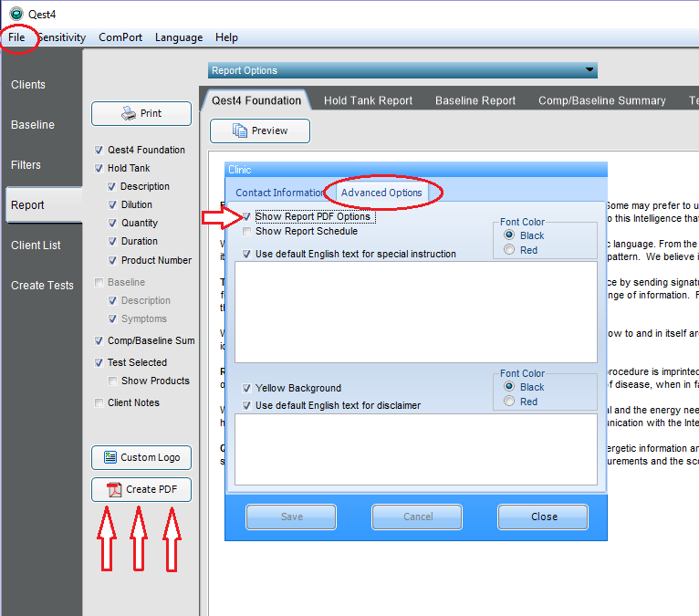Click special instruction text area

point(416,312)
